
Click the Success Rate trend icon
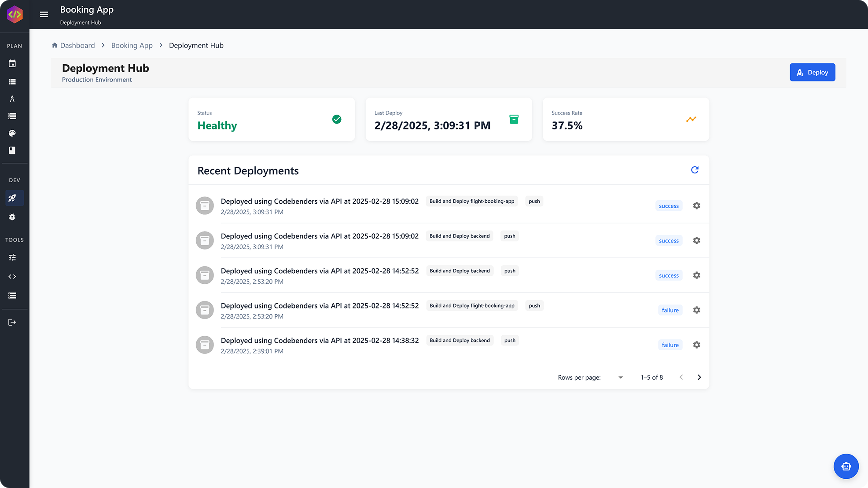691,119
